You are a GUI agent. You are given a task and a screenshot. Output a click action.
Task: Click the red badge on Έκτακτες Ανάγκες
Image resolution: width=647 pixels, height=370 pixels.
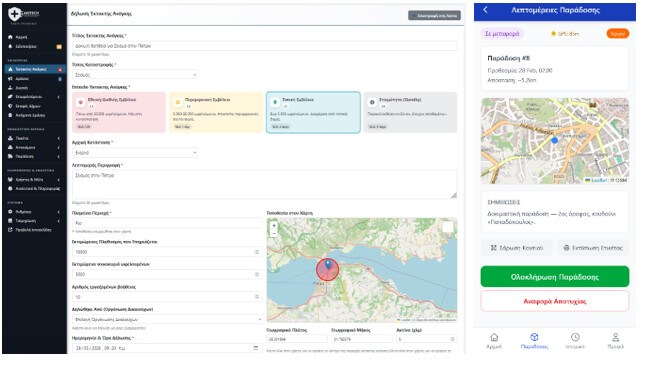[x=60, y=70]
